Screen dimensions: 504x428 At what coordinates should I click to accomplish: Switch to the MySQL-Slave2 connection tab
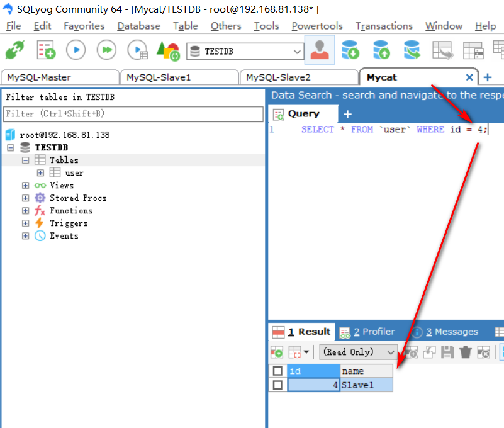(x=299, y=77)
